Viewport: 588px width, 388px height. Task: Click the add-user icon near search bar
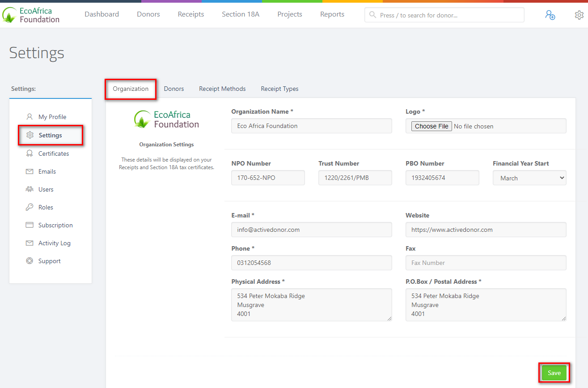[x=550, y=15]
